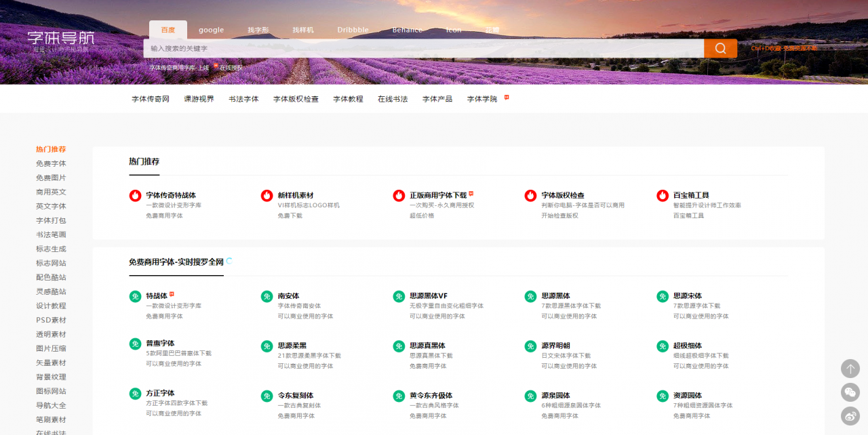Click the flame icon beside 百宝箱工具
This screenshot has width=868, height=435.
(663, 194)
